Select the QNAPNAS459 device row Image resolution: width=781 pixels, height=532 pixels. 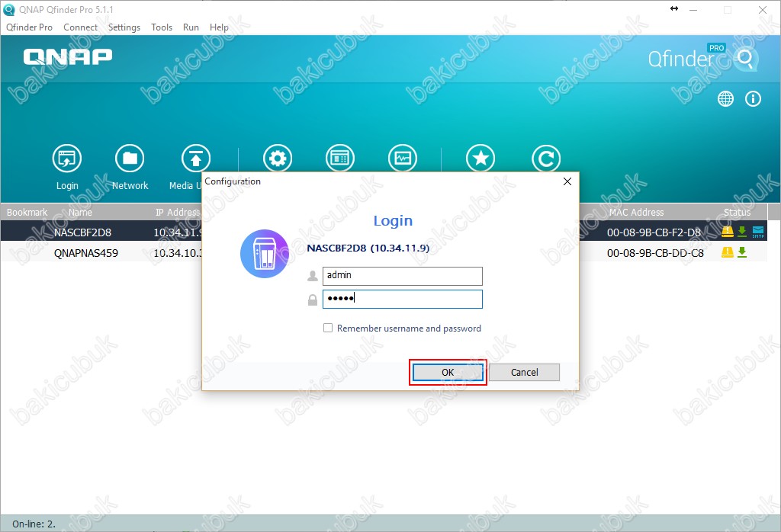(384, 253)
